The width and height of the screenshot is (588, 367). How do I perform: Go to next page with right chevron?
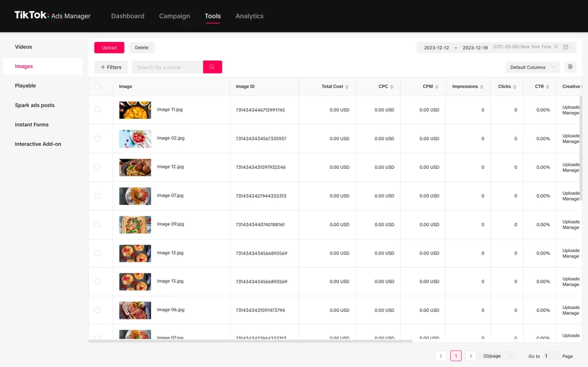click(x=471, y=356)
